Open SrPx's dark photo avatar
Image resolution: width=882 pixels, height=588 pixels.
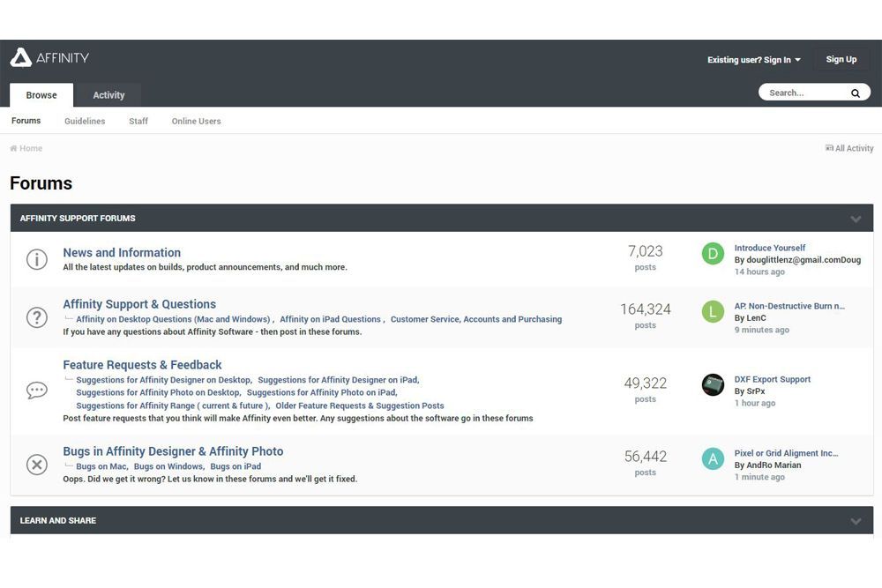coord(713,385)
